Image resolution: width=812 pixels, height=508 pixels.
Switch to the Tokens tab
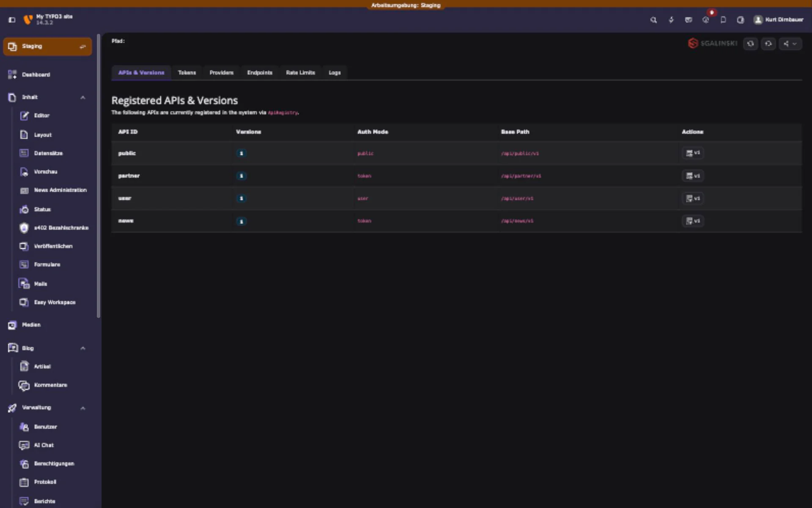[187, 73]
